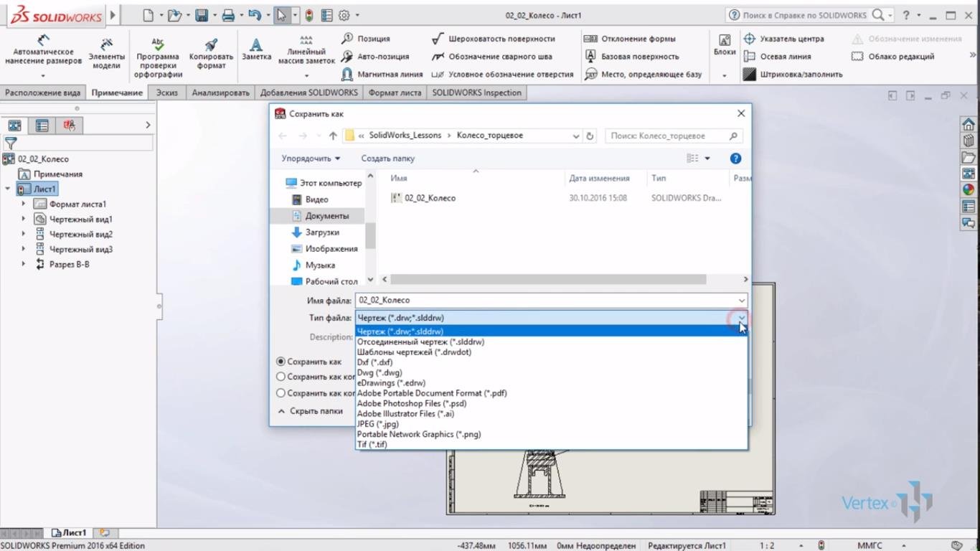Expand Чертежный вид1 tree node
Viewport: 980px width, 551px height.
[x=24, y=219]
